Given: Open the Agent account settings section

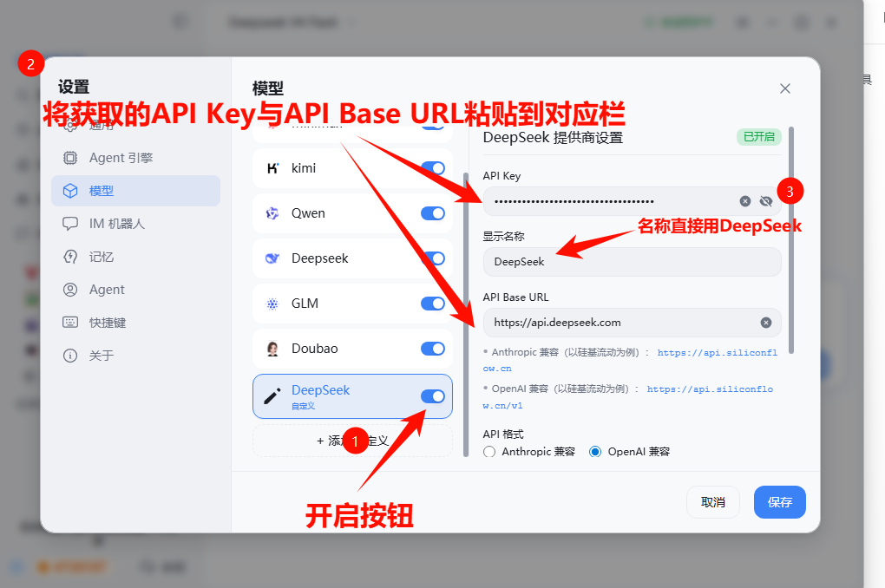Looking at the screenshot, I should tap(135, 290).
